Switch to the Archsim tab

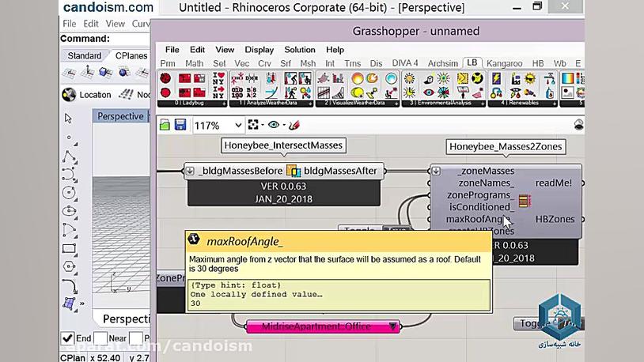(443, 63)
